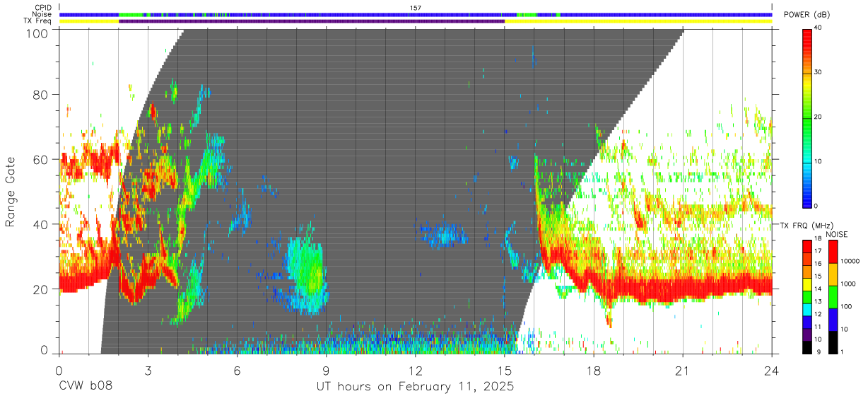
Task: Click the '1000' tick on the NOISE scale
Action: (x=848, y=284)
